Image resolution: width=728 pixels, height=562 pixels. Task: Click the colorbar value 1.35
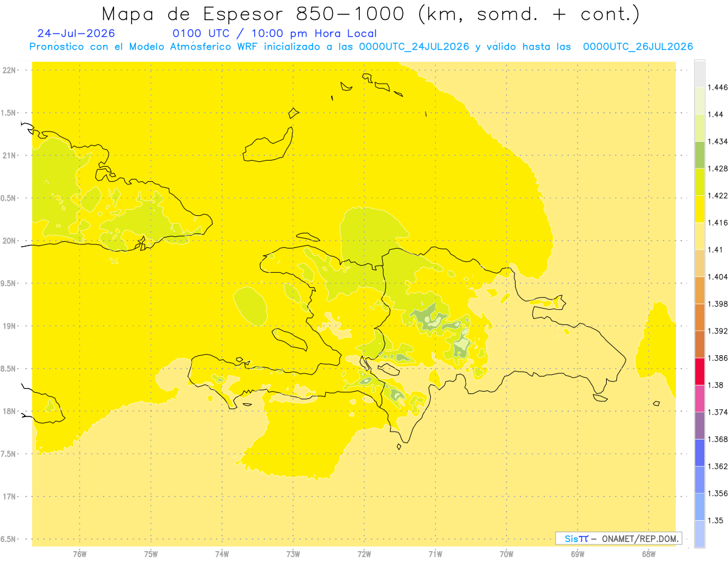(x=715, y=520)
